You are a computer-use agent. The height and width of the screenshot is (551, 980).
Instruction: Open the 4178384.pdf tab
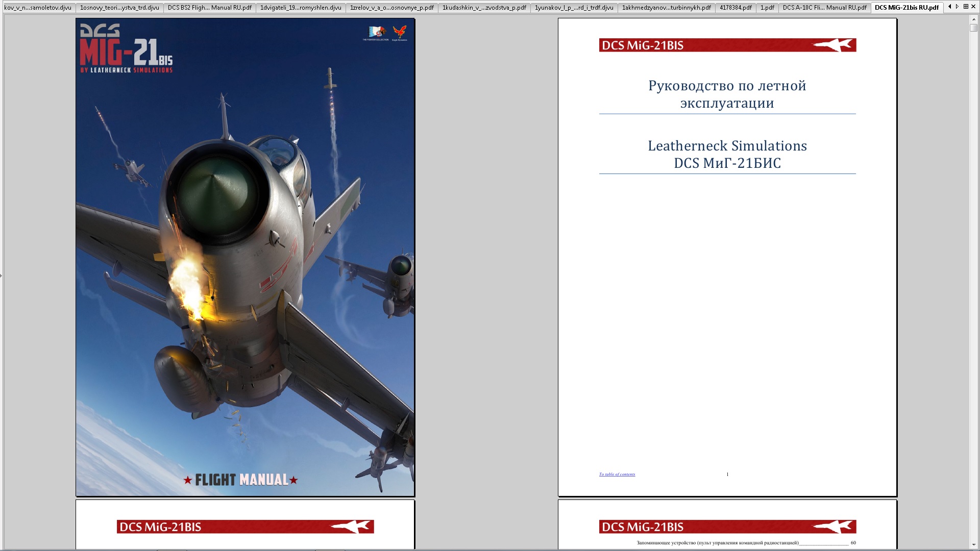pos(736,8)
